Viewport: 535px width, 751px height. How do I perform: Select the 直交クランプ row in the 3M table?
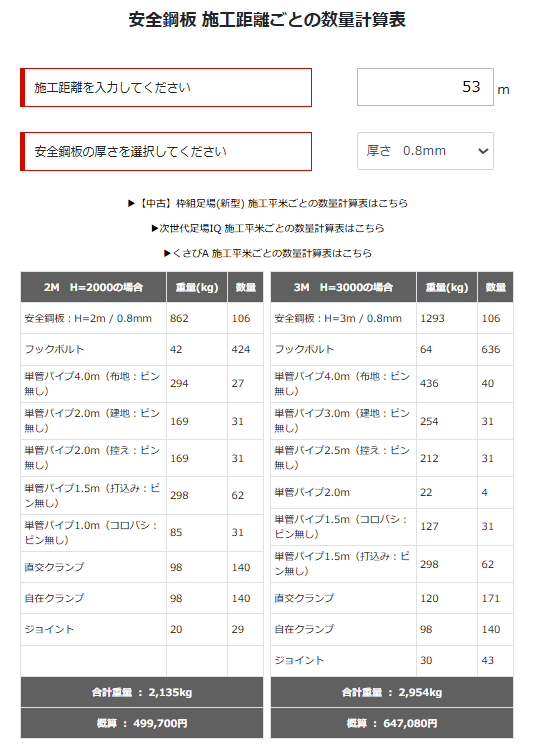pyautogui.click(x=392, y=598)
